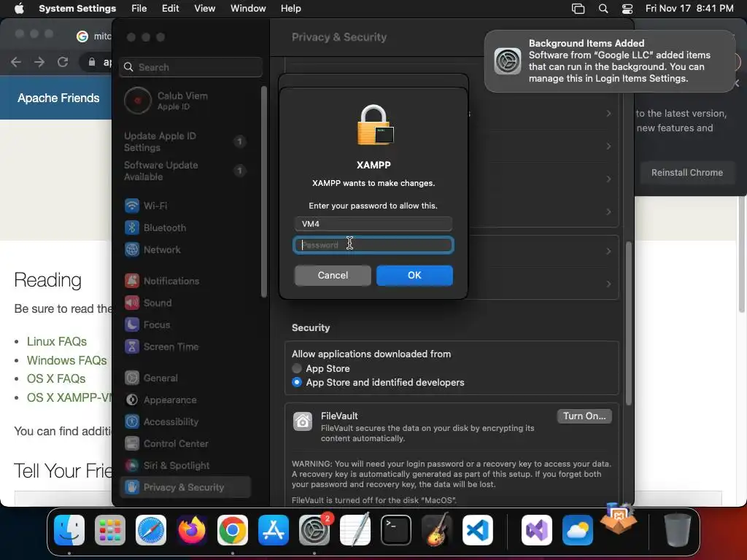Expand the last chevron row above Security
The width and height of the screenshot is (747, 560).
(x=608, y=284)
